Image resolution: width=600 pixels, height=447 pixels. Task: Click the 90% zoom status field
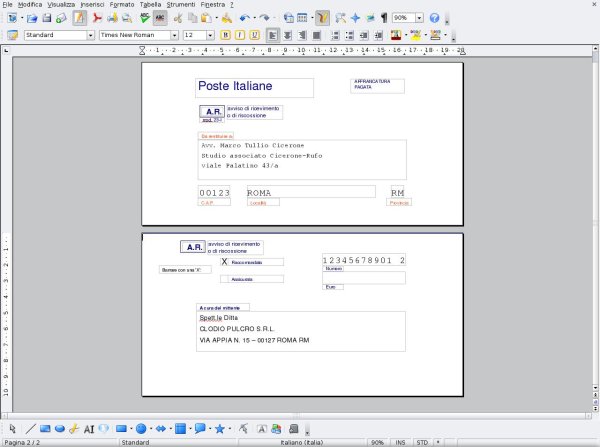377,442
